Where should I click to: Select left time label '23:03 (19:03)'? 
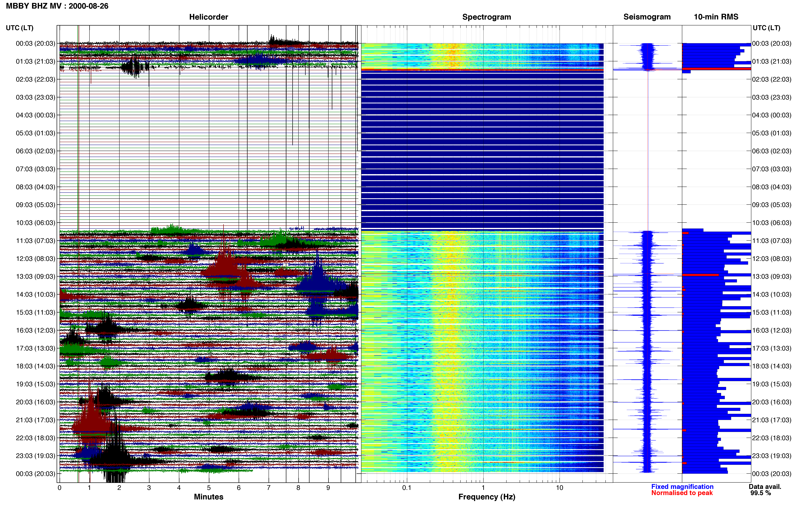tap(35, 456)
